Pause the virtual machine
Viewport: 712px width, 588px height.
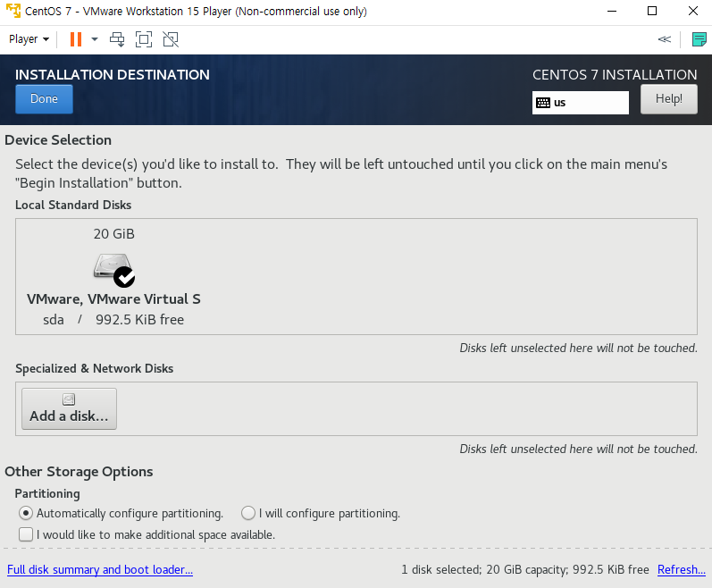coord(76,39)
